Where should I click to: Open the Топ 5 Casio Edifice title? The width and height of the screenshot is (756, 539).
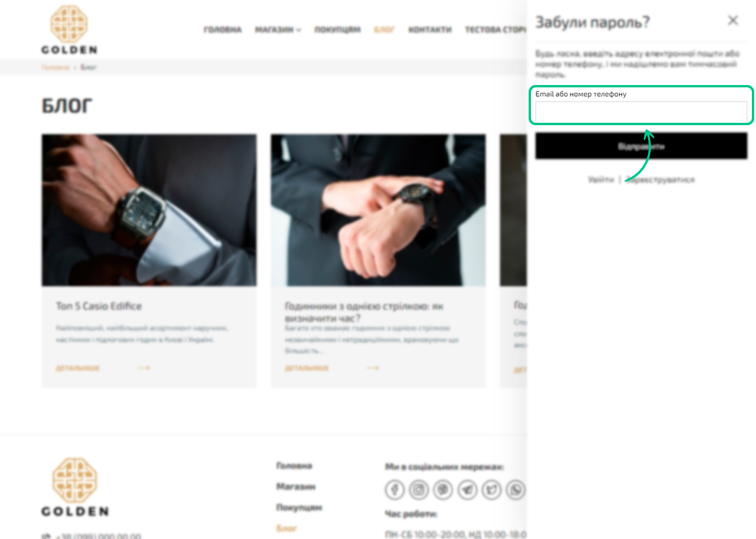coord(99,306)
